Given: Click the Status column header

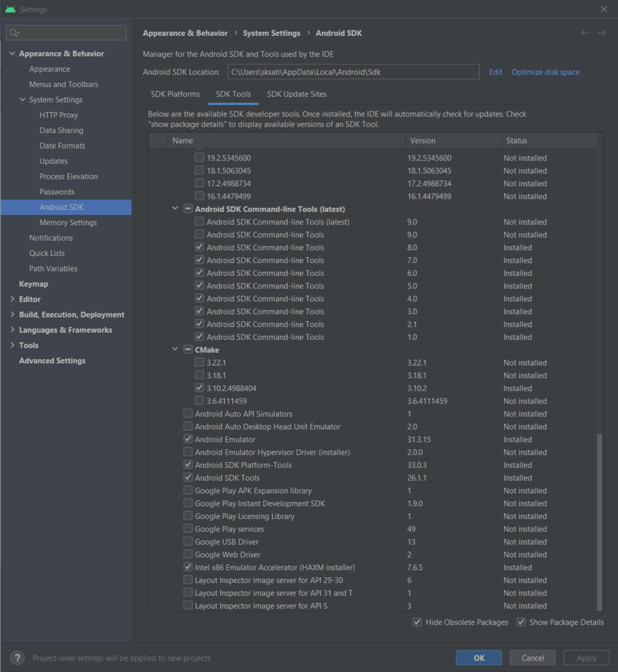Looking at the screenshot, I should coord(549,140).
